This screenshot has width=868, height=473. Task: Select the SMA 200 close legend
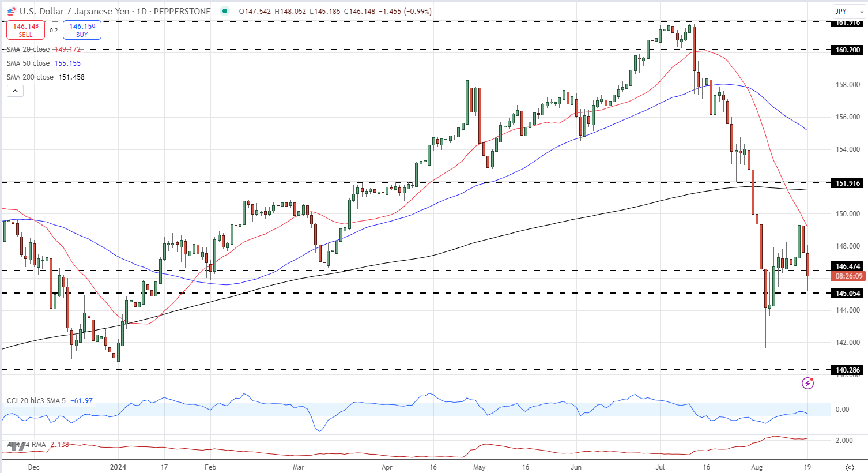tap(46, 77)
